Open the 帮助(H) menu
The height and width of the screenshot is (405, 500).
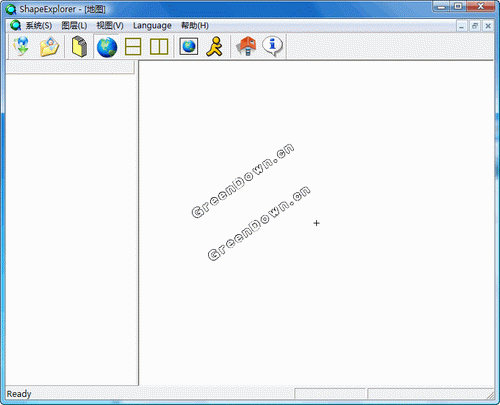coord(195,26)
